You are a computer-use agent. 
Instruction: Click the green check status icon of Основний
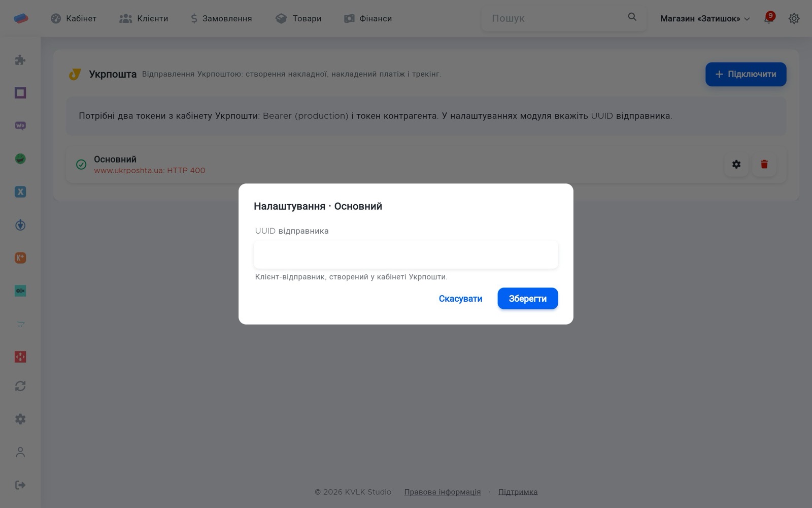81,165
